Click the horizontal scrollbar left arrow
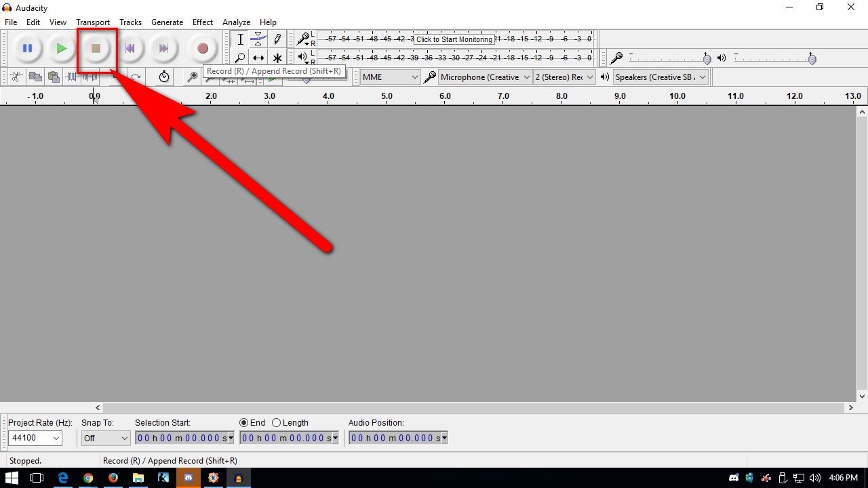The width and height of the screenshot is (868, 488). click(98, 407)
